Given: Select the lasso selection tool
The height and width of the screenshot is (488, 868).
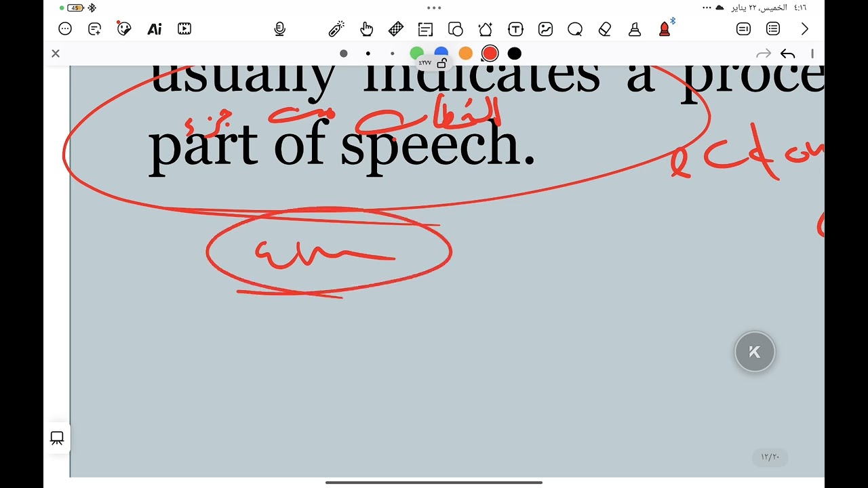Looking at the screenshot, I should point(575,29).
